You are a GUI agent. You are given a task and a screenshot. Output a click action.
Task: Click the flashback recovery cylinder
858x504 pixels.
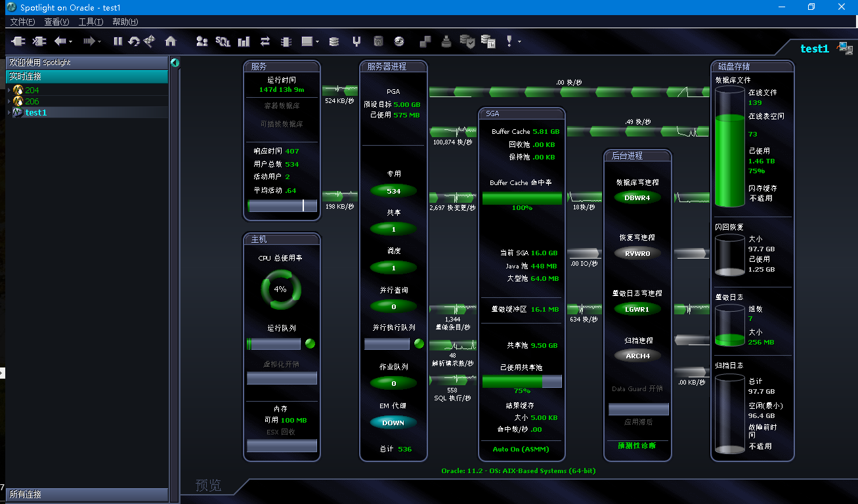tap(729, 255)
